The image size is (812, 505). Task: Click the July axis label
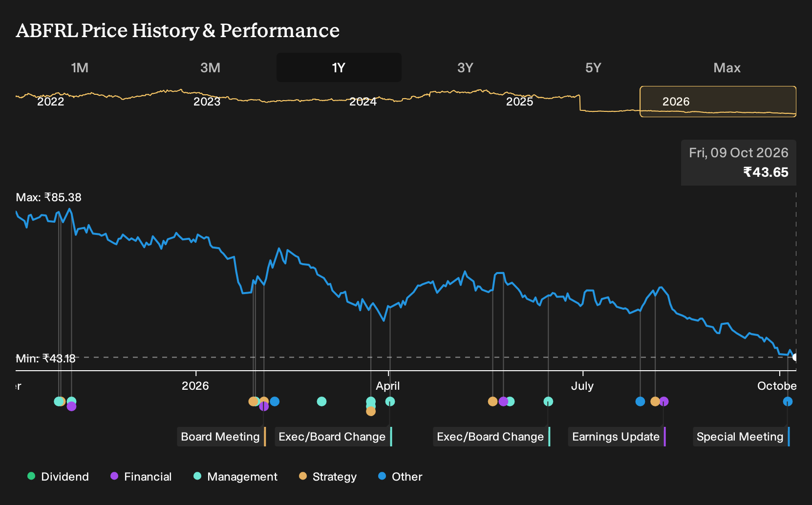coord(582,386)
